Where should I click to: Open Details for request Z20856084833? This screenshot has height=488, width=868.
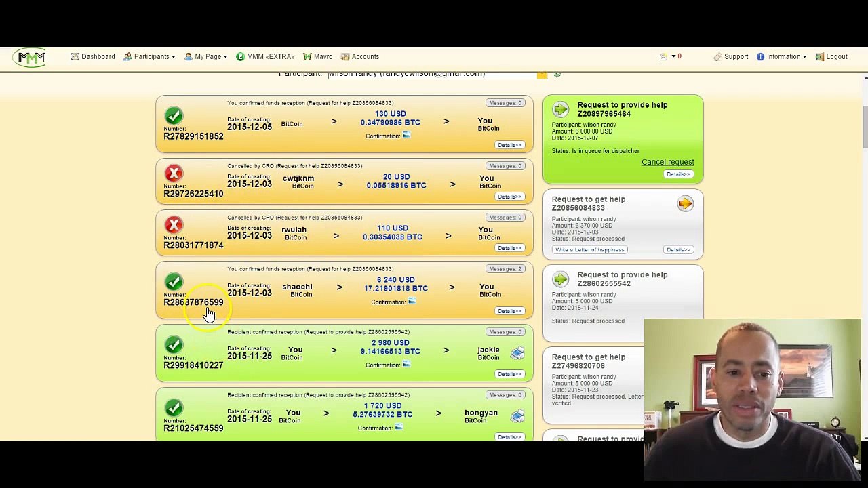[x=678, y=250]
